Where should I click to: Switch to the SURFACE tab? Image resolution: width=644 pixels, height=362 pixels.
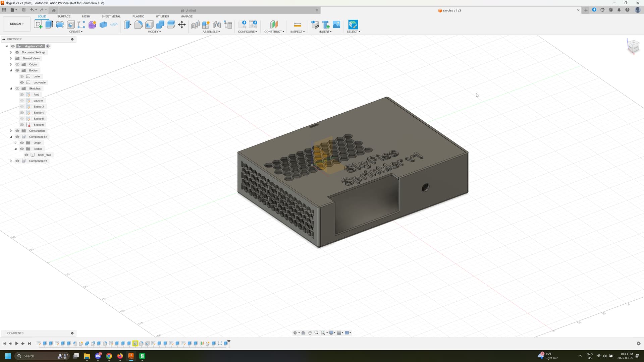(64, 16)
